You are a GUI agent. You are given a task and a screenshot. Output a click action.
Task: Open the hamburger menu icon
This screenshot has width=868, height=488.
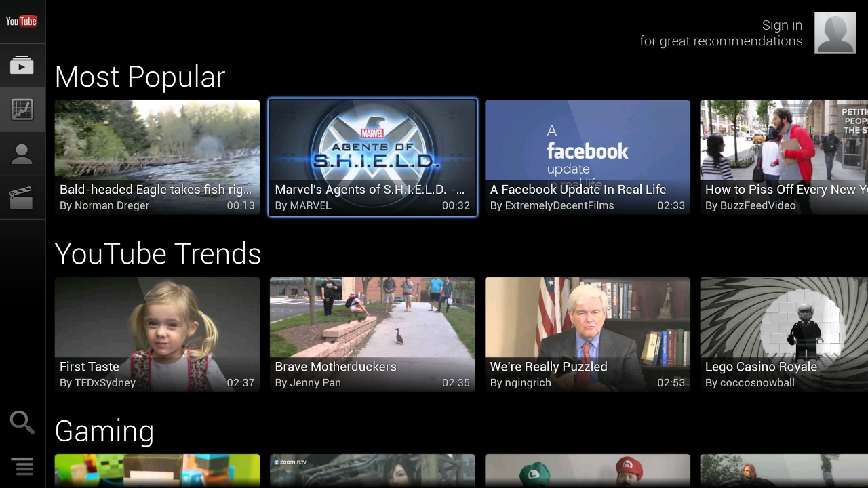tap(22, 466)
